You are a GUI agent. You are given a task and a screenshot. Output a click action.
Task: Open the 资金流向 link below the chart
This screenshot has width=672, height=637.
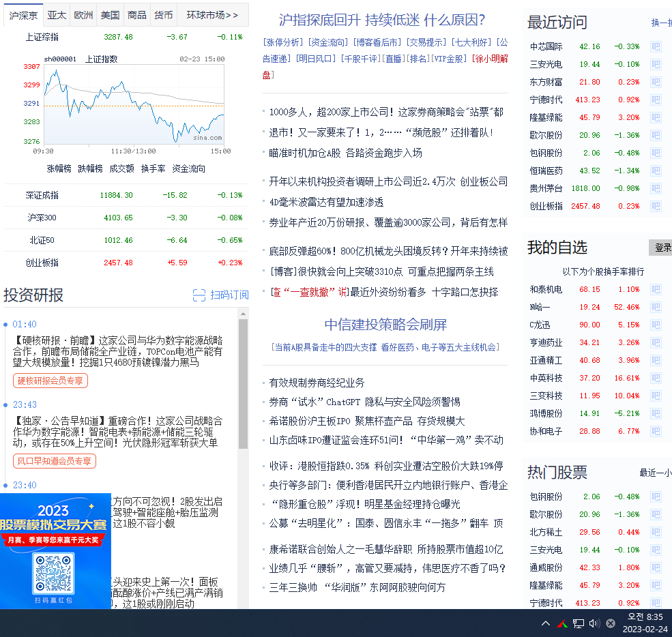tap(188, 168)
